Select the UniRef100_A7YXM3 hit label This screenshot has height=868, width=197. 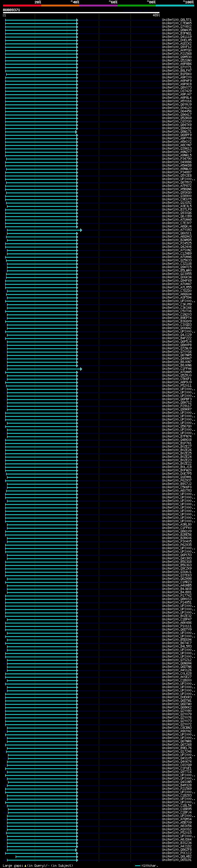(176, 230)
